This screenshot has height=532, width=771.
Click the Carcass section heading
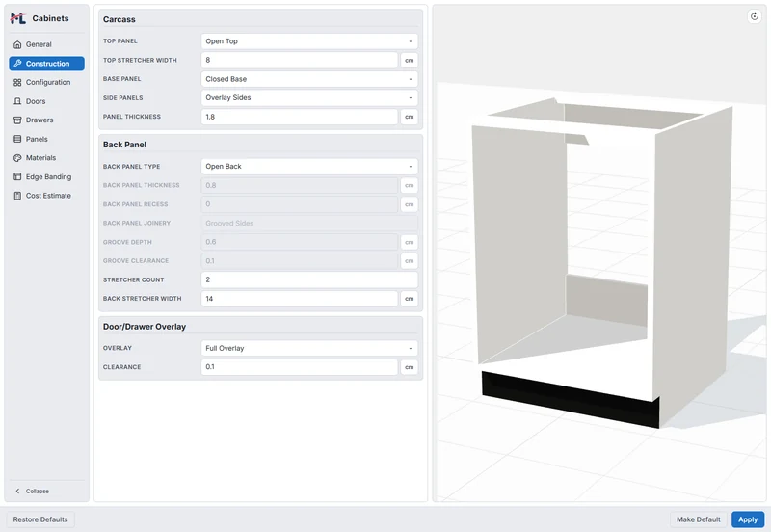coord(119,19)
